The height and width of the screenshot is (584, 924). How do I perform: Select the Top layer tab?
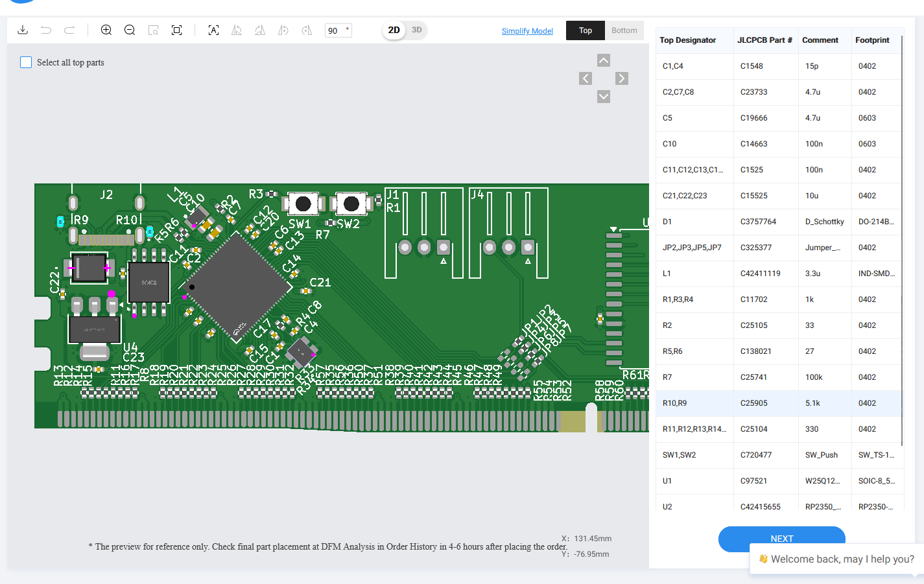pos(585,30)
